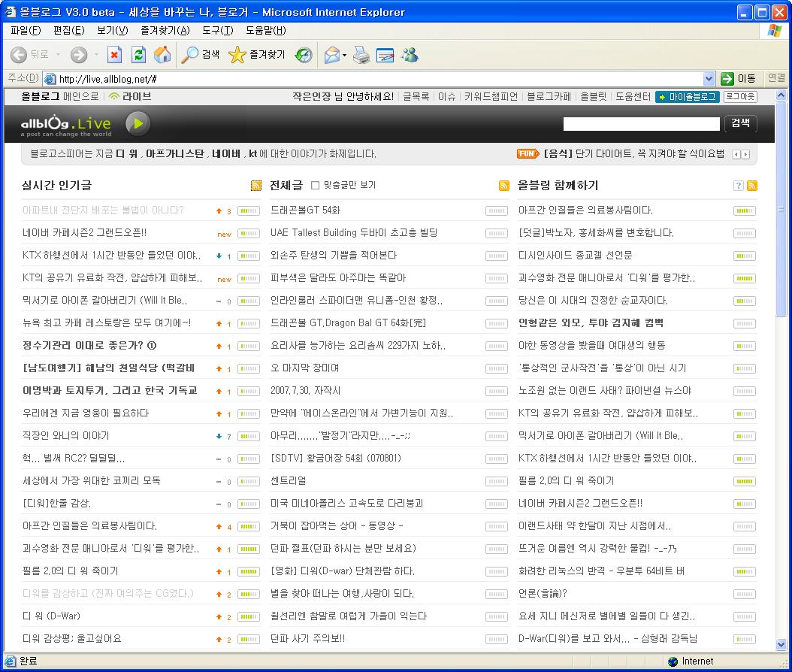Open the 즐겨찾기(A) menu
792x672 pixels.
tap(165, 30)
